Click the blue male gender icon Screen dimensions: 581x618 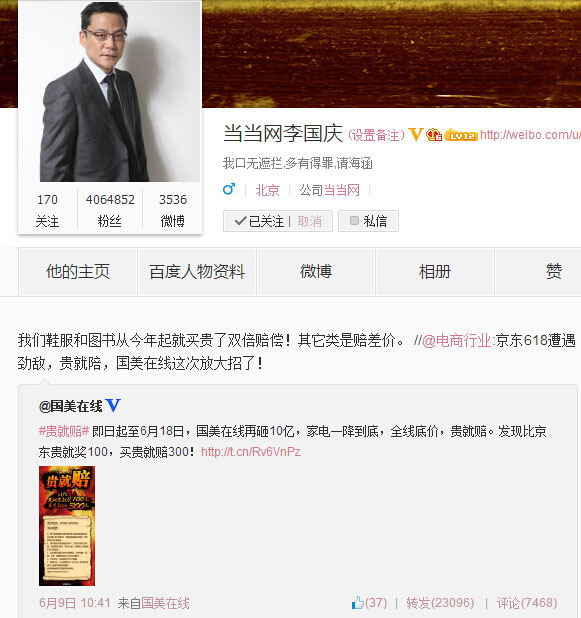pyautogui.click(x=229, y=189)
